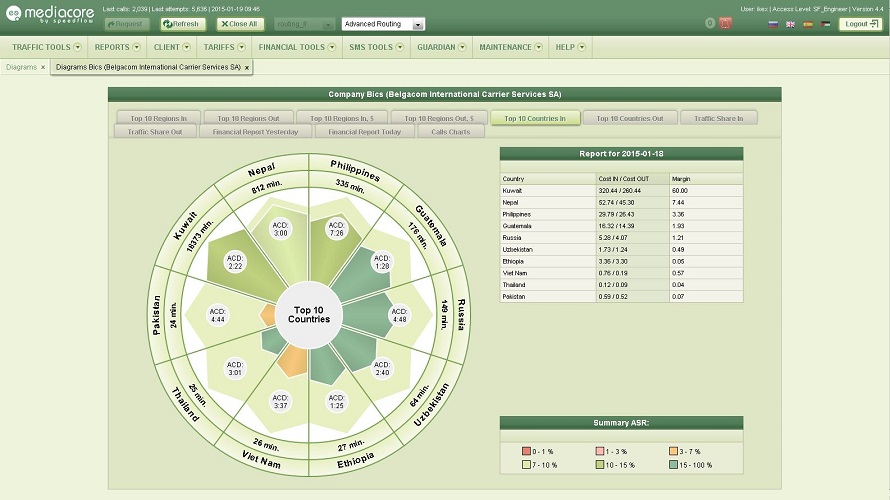The height and width of the screenshot is (500, 890).
Task: Switch to the Top 10 Countries Out tab
Action: (x=630, y=118)
